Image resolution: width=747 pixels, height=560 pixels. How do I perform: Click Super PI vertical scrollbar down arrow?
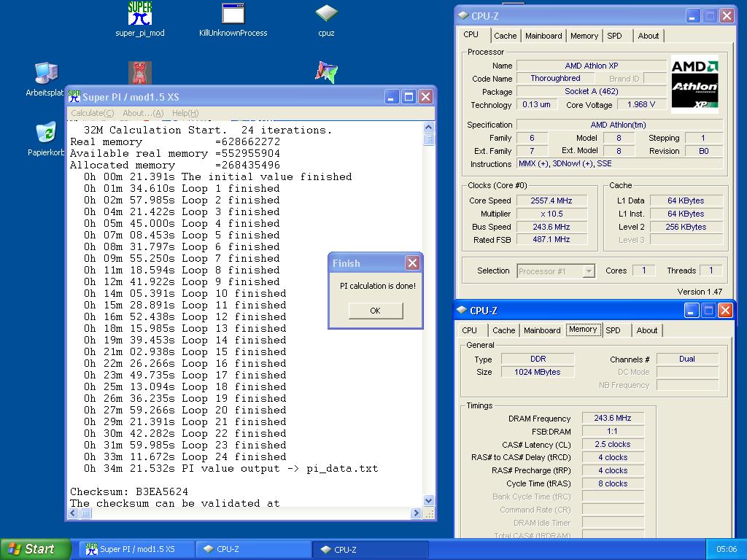[x=429, y=500]
